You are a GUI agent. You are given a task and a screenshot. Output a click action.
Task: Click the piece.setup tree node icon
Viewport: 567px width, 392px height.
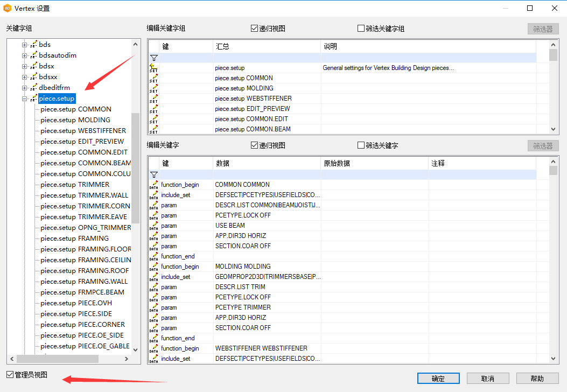[x=33, y=99]
